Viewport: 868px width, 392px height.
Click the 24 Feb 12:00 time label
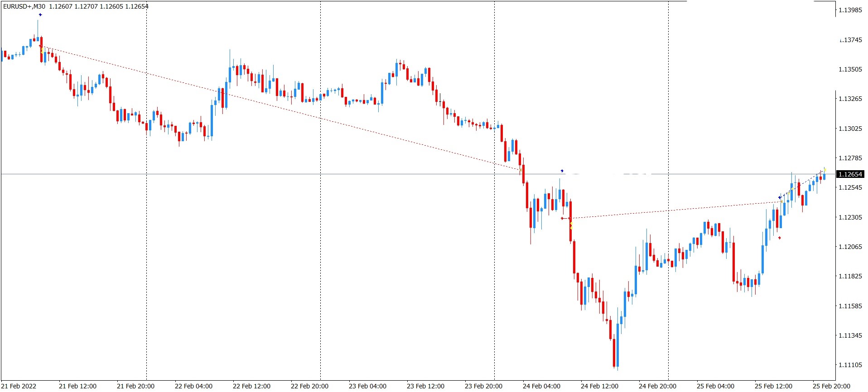click(x=599, y=386)
